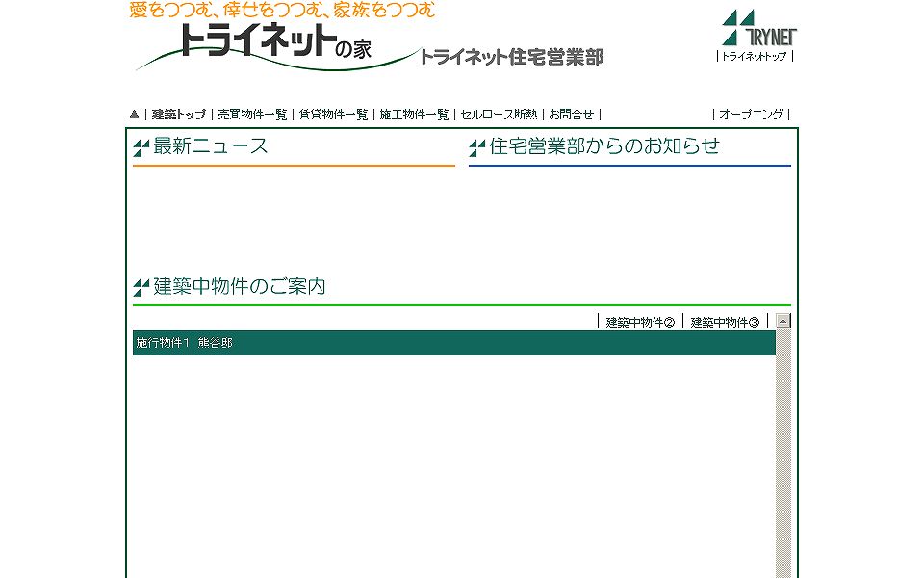
Task: Jump to 建築中物件② link
Action: tap(640, 322)
